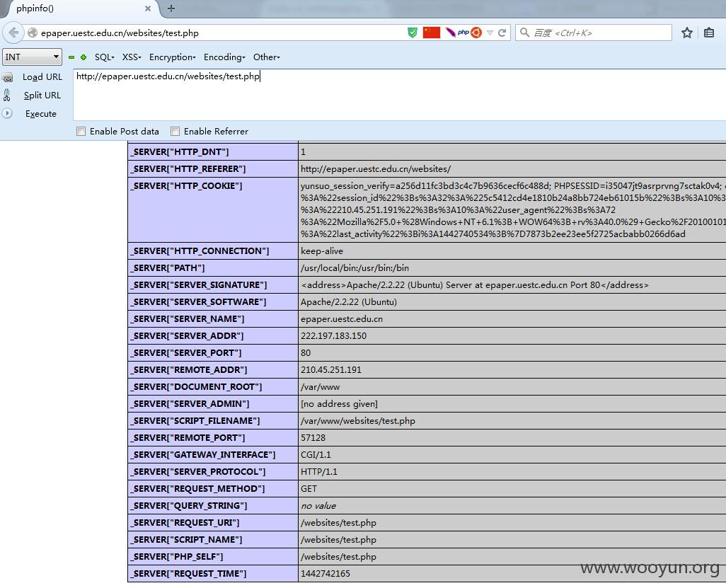Open the Encryption menu
The image size is (726, 588).
pyautogui.click(x=172, y=57)
